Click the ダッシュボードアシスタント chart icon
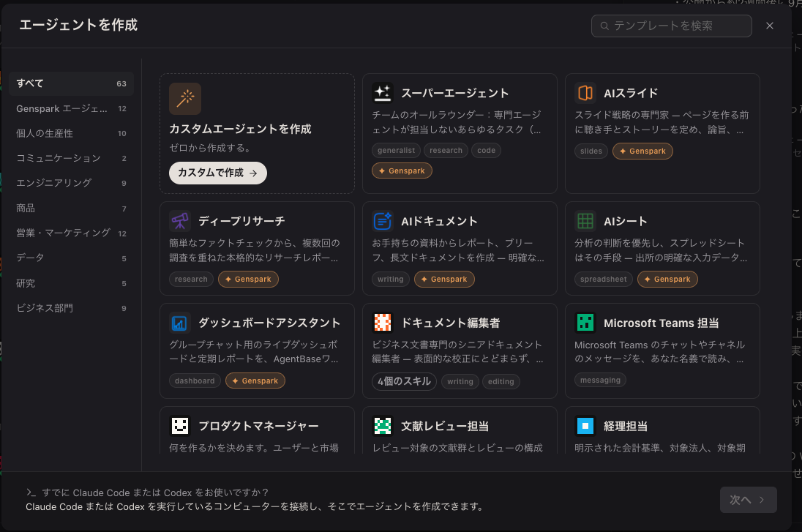The width and height of the screenshot is (802, 532). [x=179, y=323]
